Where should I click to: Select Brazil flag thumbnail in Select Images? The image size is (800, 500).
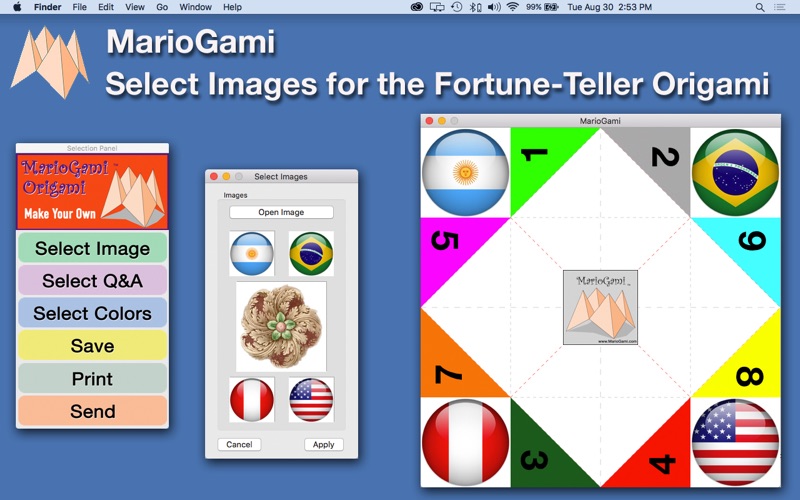(x=311, y=254)
